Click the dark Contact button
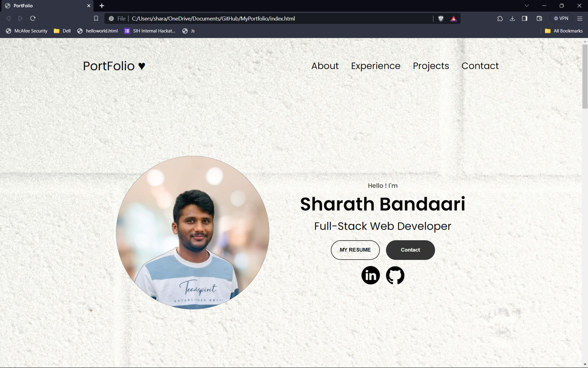This screenshot has width=588, height=368. click(x=410, y=250)
